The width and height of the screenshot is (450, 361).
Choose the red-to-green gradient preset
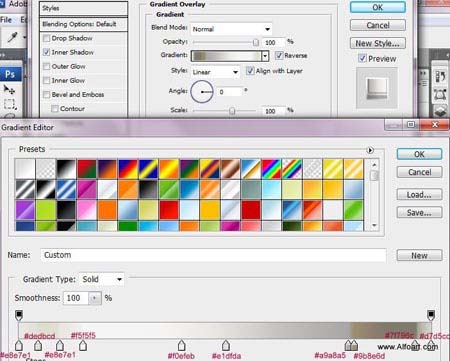87,169
